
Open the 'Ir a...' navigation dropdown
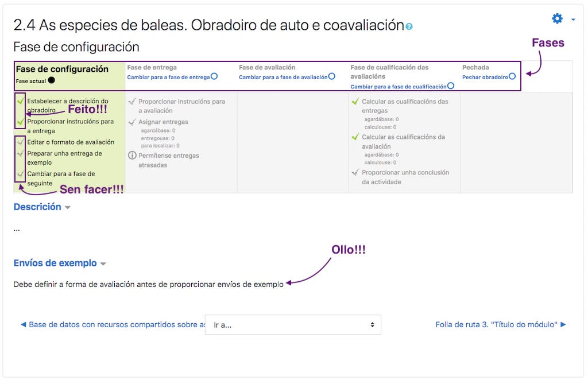293,325
